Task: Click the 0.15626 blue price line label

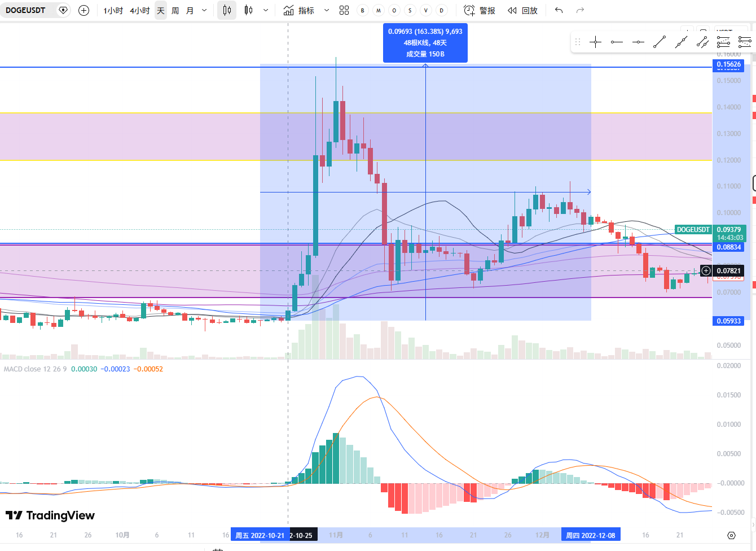Action: [728, 64]
